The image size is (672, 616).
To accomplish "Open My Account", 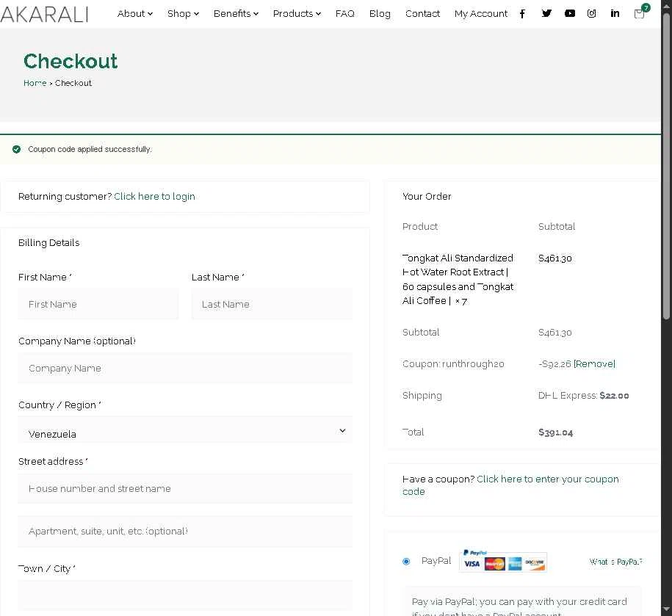I will tap(480, 14).
